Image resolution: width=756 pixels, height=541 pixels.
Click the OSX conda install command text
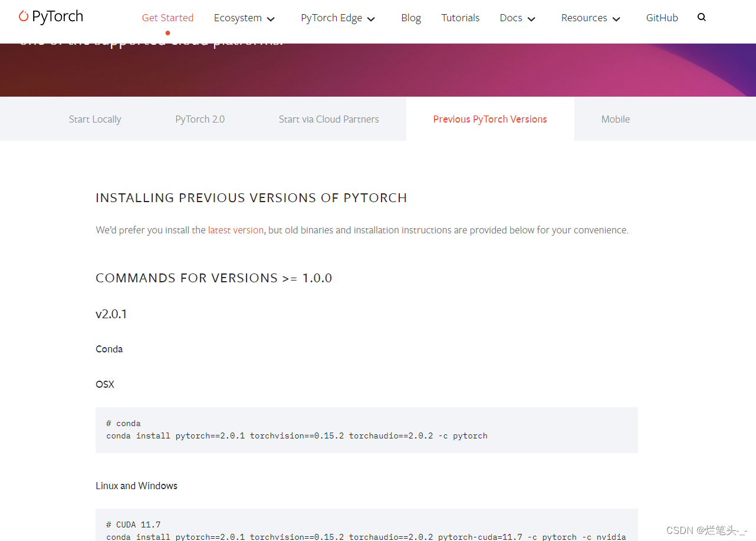point(297,436)
